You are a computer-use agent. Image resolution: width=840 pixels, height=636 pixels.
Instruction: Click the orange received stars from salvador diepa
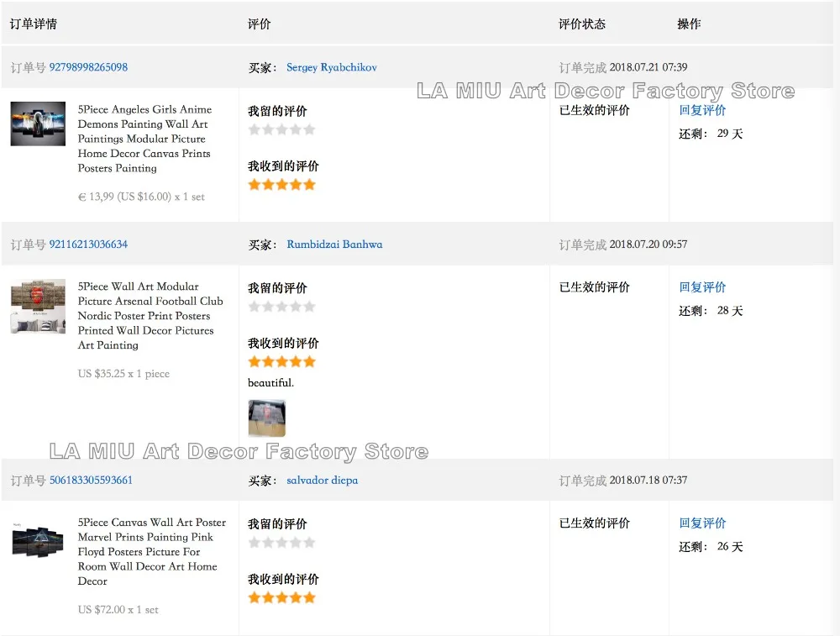click(281, 598)
